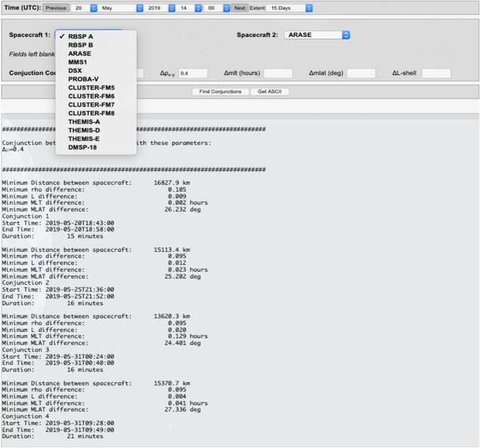Click the Previous time button

(x=56, y=8)
